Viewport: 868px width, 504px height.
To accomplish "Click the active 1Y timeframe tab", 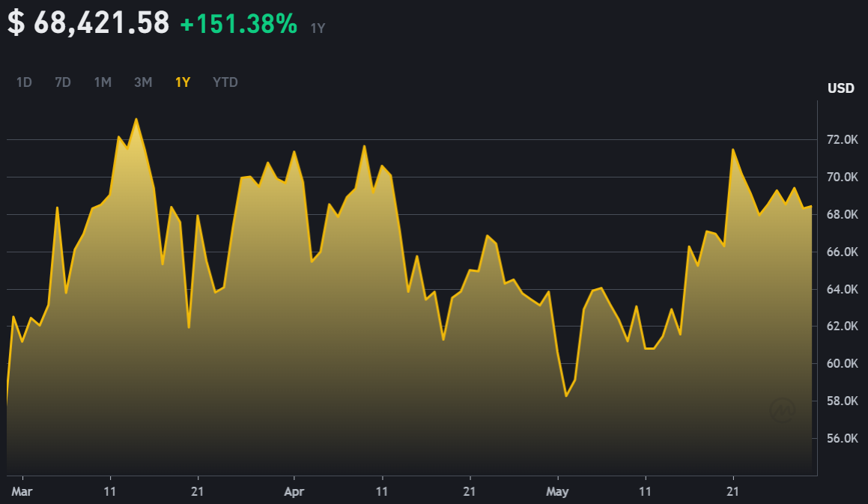I will click(x=183, y=82).
